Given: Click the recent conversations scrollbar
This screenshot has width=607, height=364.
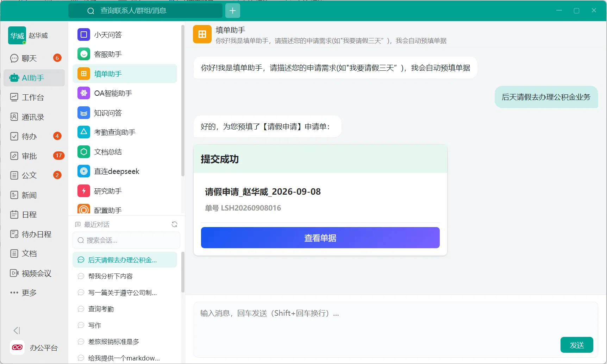Looking at the screenshot, I should point(183,272).
